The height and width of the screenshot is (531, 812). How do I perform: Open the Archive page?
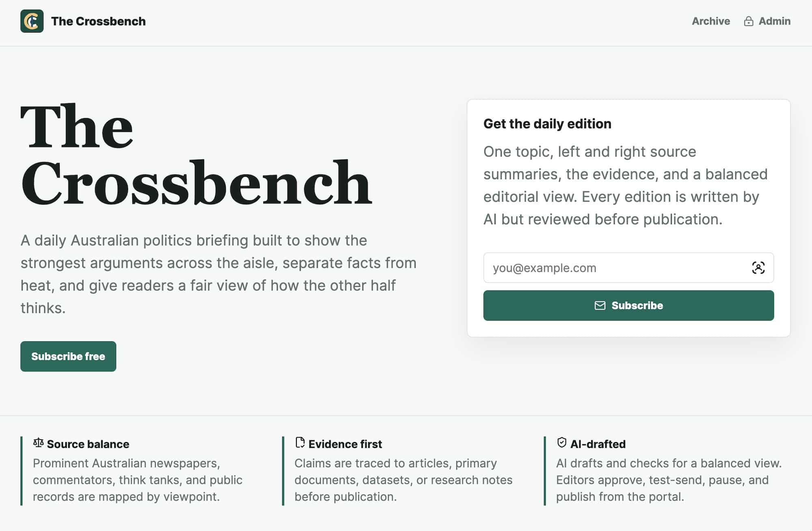pyautogui.click(x=710, y=21)
